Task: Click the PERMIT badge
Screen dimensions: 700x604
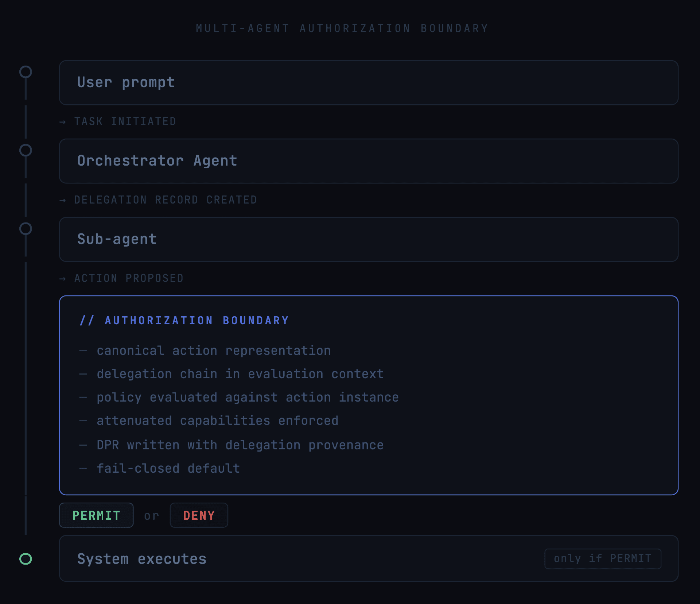Action: pyautogui.click(x=96, y=515)
